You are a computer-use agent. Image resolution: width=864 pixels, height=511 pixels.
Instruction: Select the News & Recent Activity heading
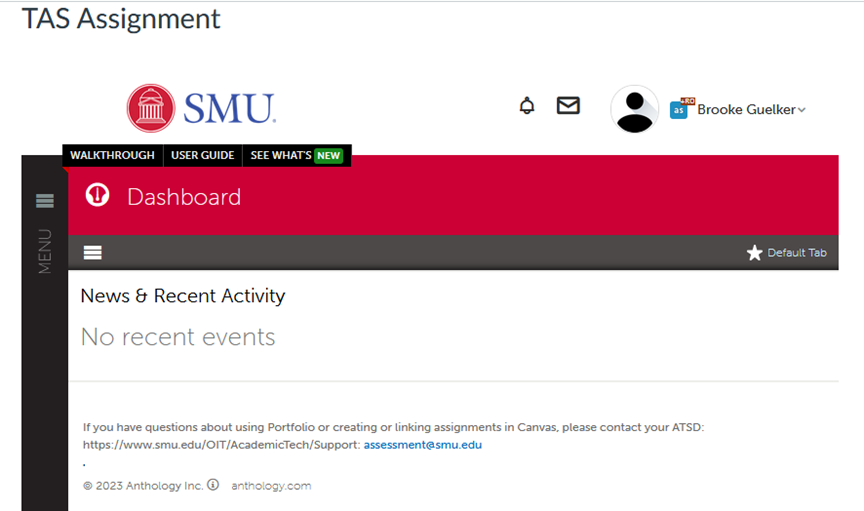point(183,296)
